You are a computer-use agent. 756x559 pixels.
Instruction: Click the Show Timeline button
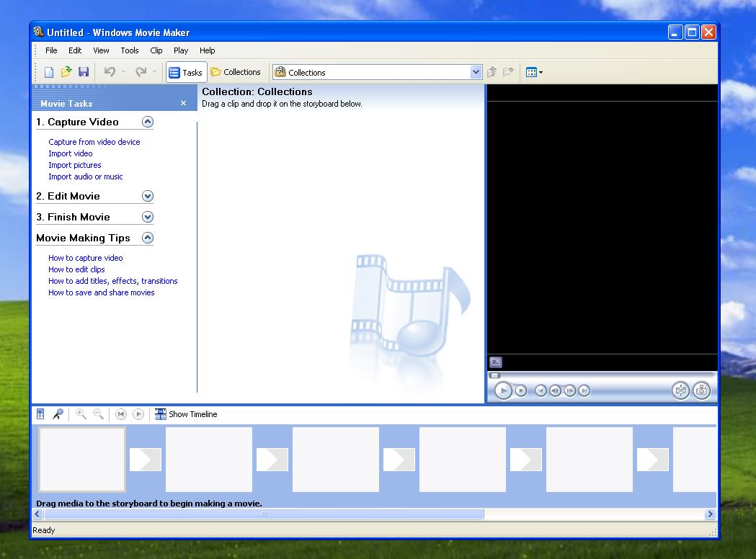pos(186,414)
